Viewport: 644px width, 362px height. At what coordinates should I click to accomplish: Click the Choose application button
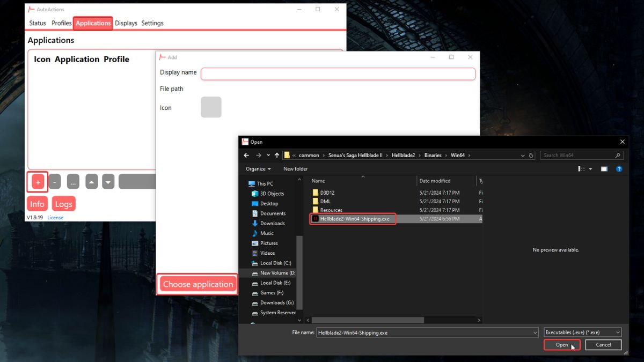point(198,284)
